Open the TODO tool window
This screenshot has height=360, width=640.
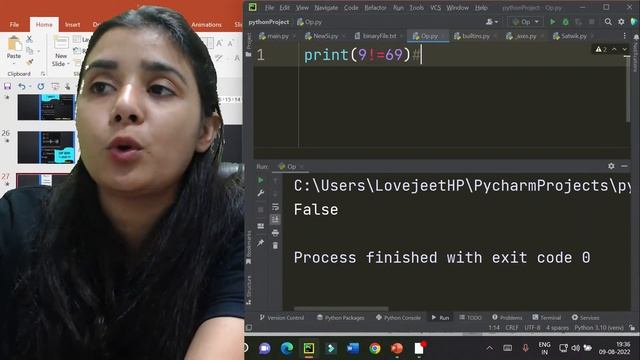tap(470, 318)
